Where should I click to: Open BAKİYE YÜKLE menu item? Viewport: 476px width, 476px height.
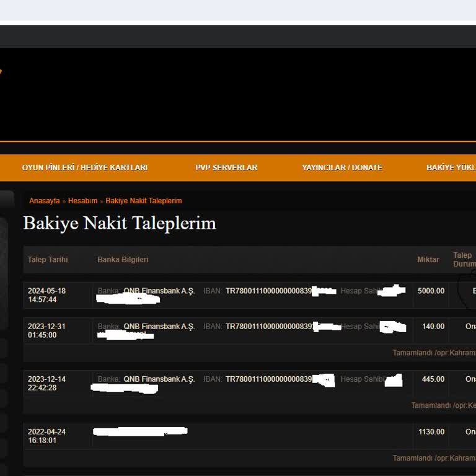(451, 167)
